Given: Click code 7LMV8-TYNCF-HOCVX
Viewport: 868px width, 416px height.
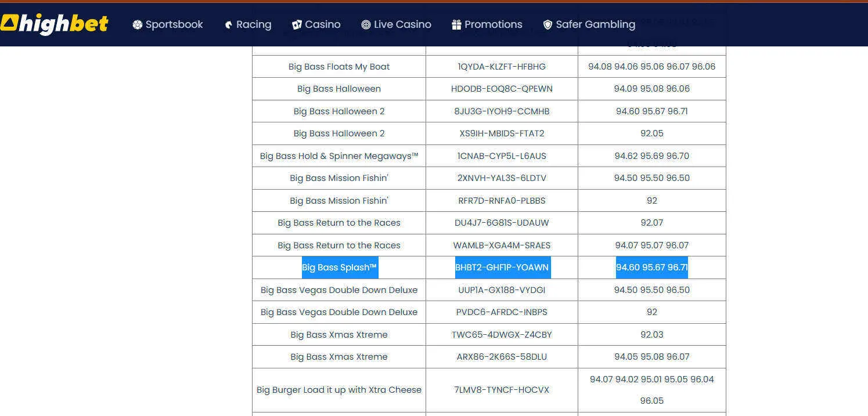Looking at the screenshot, I should click(502, 390).
